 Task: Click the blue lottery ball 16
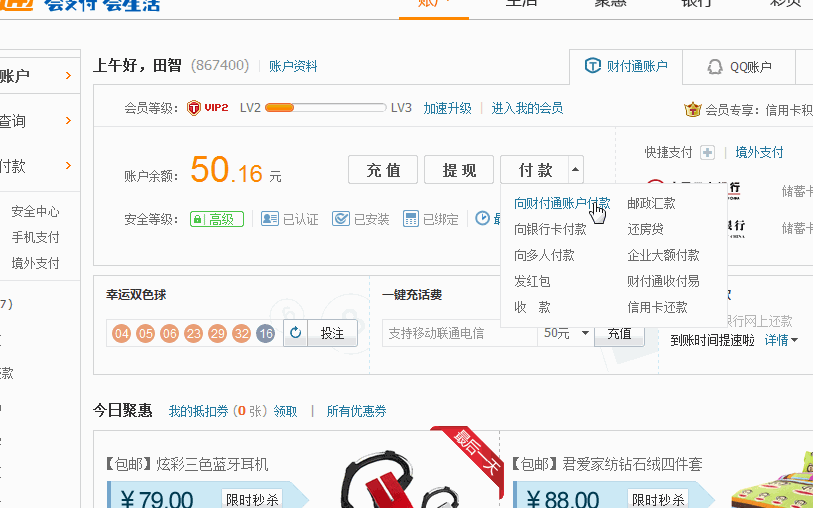tap(265, 333)
